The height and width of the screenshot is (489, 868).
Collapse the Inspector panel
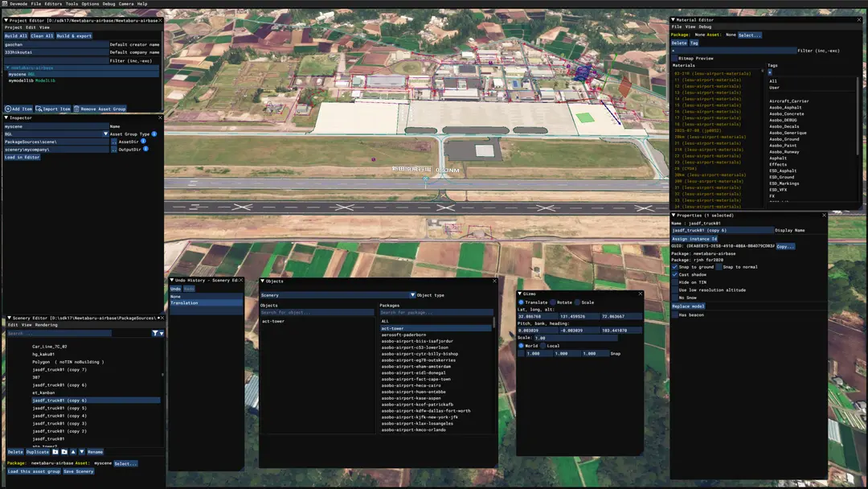pos(6,118)
